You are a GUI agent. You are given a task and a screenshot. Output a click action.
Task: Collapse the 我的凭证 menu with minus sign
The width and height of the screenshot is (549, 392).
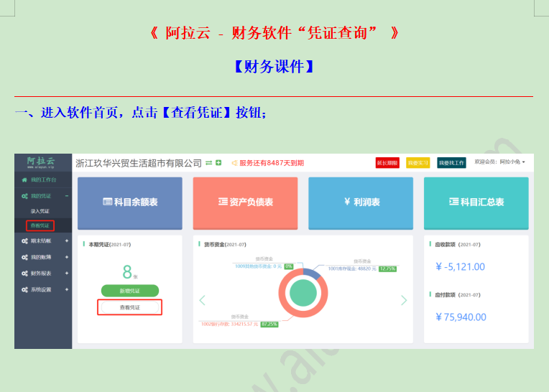click(x=67, y=196)
